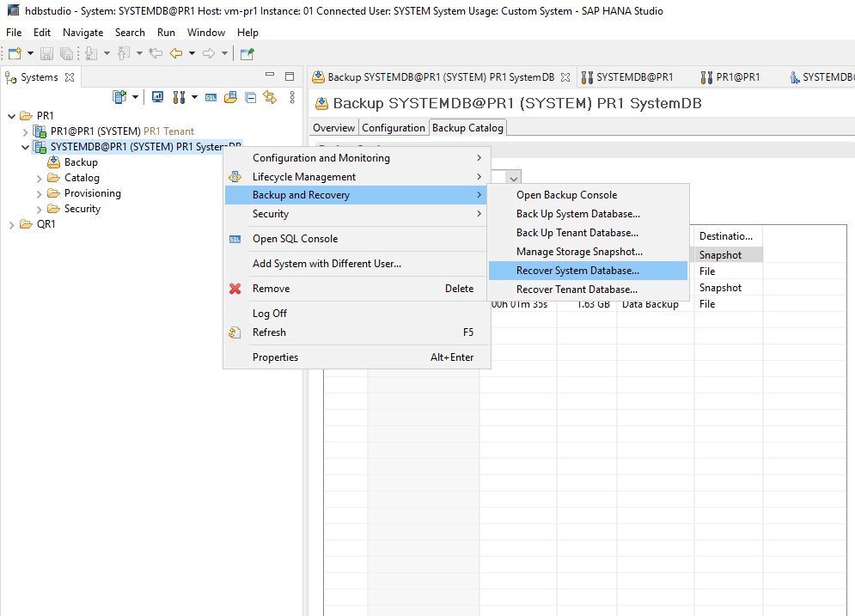Click the yellow Back arrow in main toolbar
Image resolution: width=855 pixels, height=616 pixels.
click(x=176, y=53)
